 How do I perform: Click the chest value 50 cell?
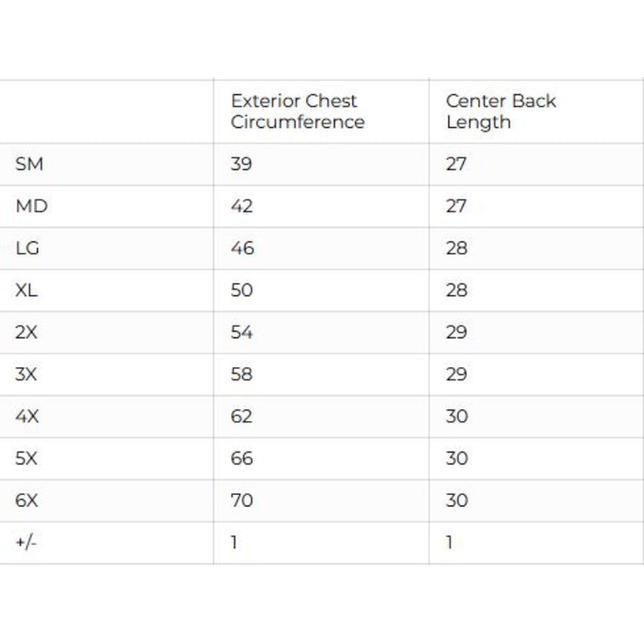pos(243,291)
